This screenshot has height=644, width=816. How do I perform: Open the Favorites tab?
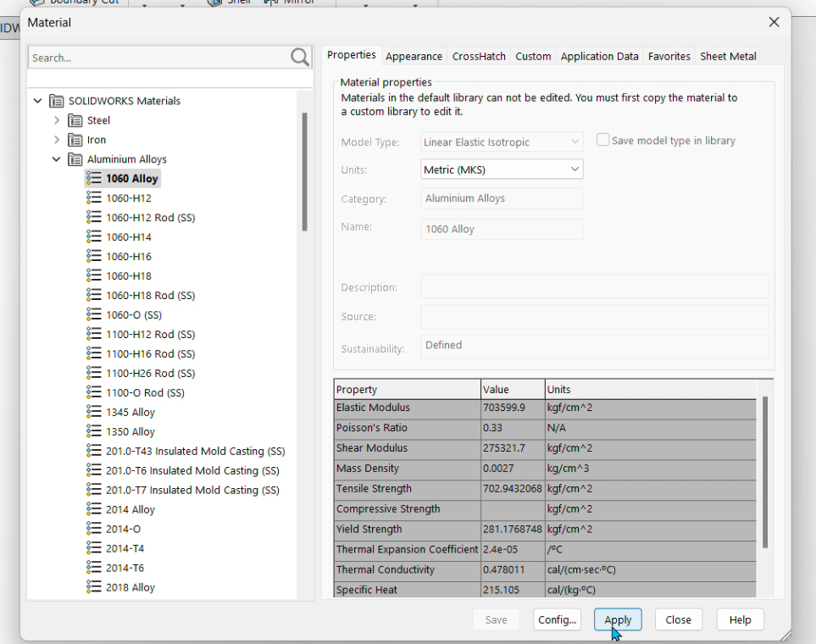(669, 56)
